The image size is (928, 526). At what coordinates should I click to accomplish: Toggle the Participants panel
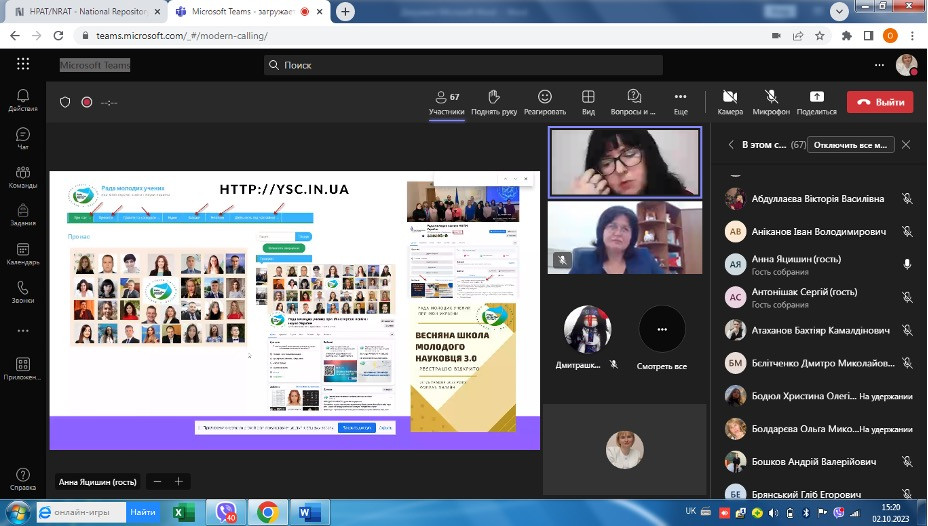coord(446,97)
